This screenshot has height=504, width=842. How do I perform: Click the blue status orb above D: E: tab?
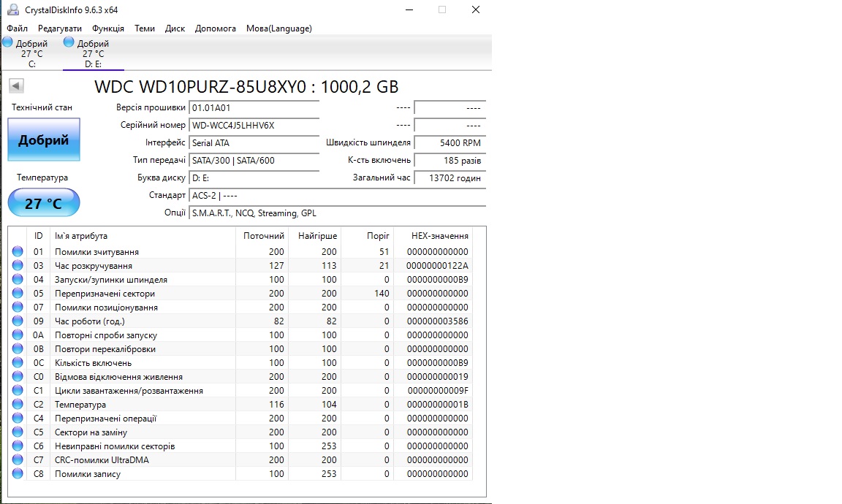(69, 42)
